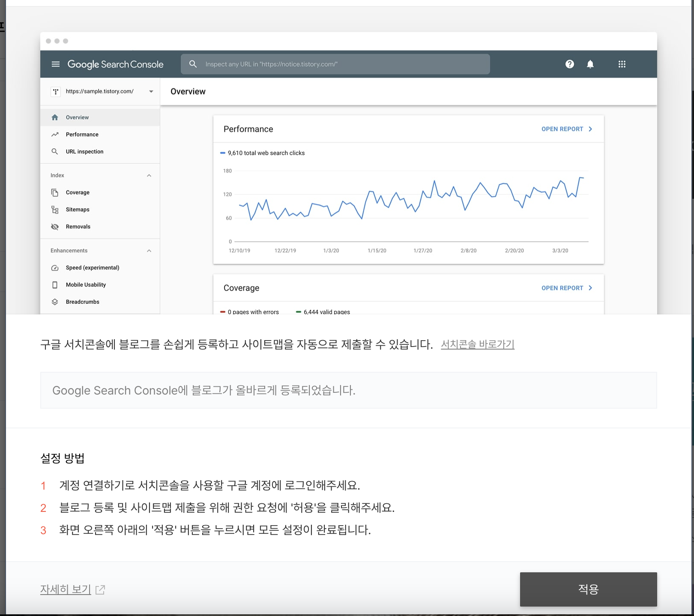The height and width of the screenshot is (616, 694).
Task: Open the 자세히 보기 link
Action: point(66,589)
